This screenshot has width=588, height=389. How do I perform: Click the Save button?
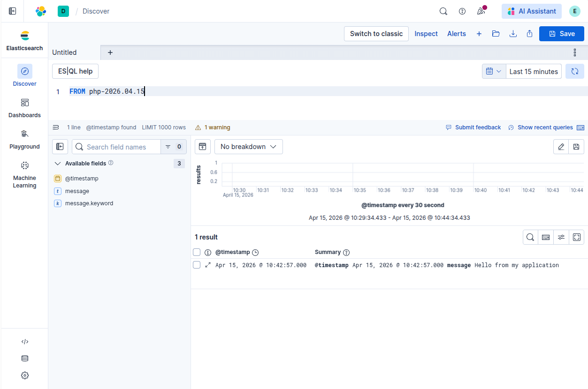pyautogui.click(x=561, y=34)
